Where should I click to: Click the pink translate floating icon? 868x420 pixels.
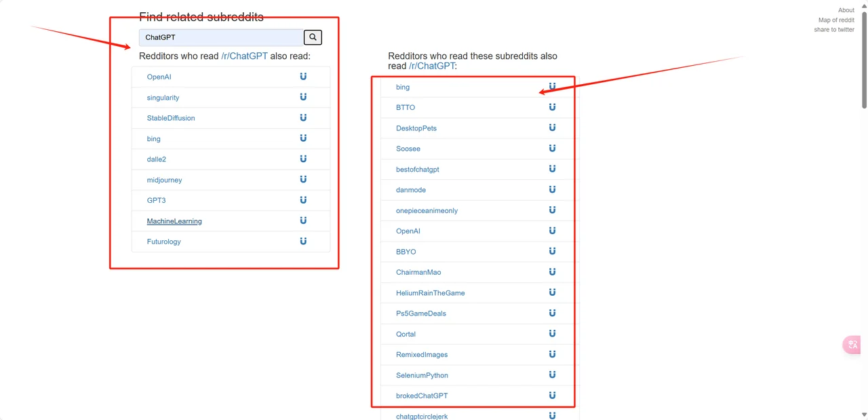(852, 345)
